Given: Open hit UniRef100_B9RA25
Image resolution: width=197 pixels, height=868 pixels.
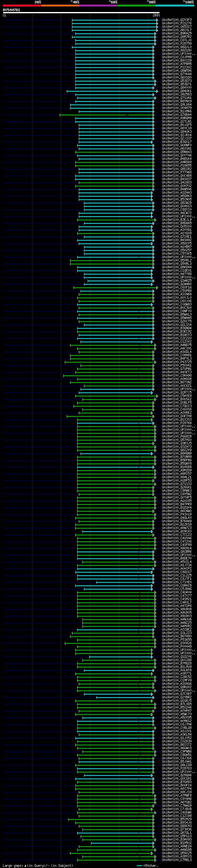Looking at the screenshot, I should (x=177, y=33).
